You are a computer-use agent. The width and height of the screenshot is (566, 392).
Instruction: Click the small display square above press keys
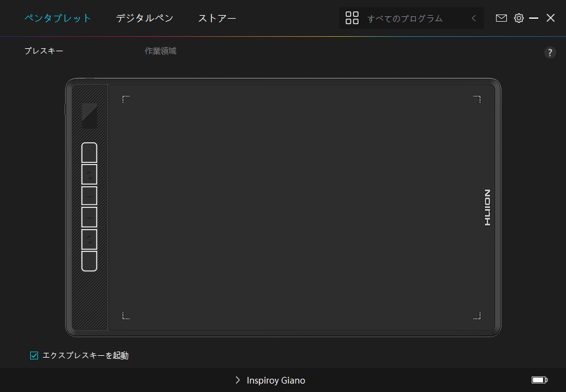click(x=89, y=116)
